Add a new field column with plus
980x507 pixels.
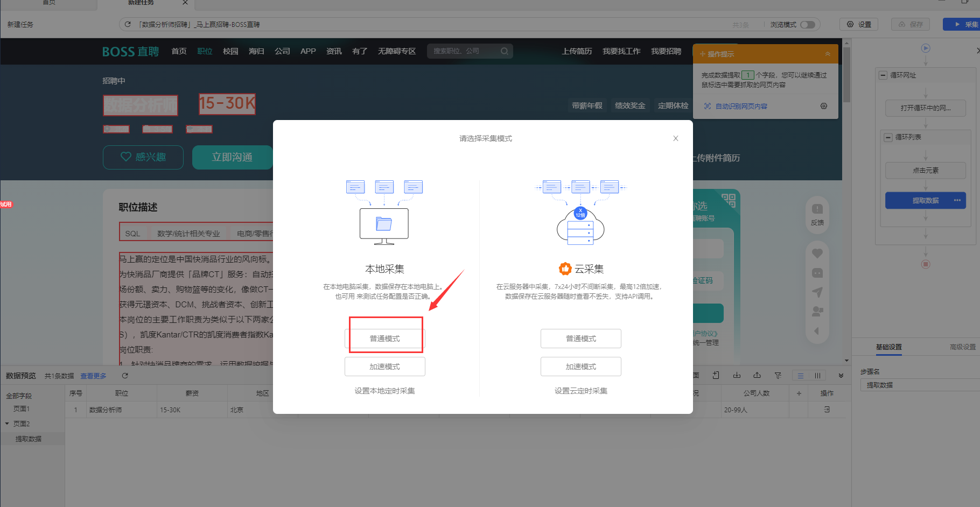[x=799, y=393]
